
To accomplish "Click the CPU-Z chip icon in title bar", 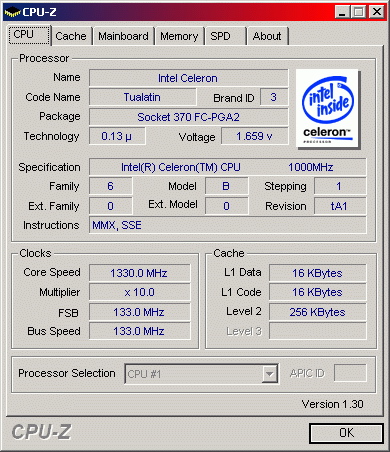I will point(12,12).
